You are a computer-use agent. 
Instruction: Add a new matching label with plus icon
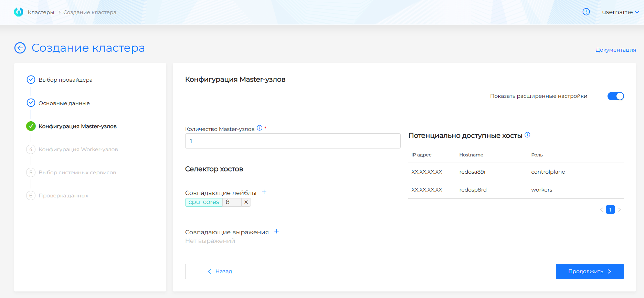tap(264, 192)
